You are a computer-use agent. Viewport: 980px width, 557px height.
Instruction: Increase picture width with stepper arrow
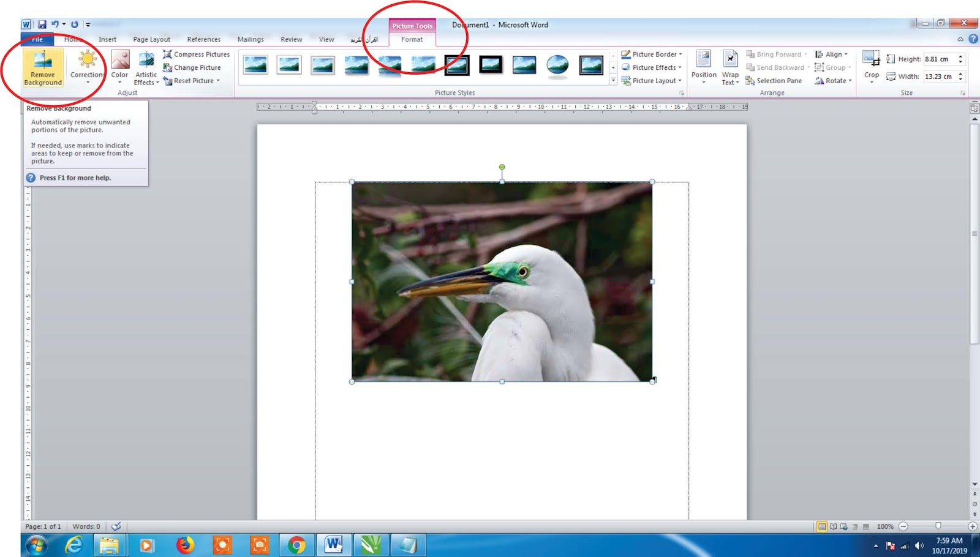coord(960,73)
